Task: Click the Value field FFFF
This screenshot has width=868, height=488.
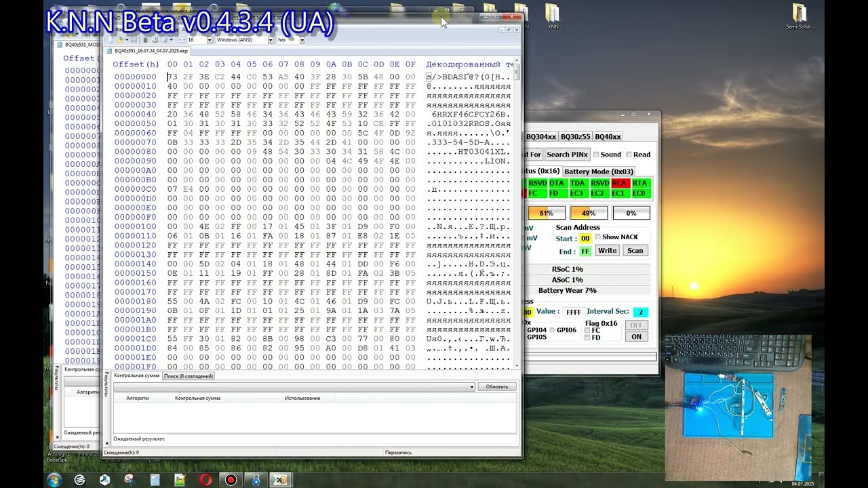Action: pyautogui.click(x=574, y=312)
